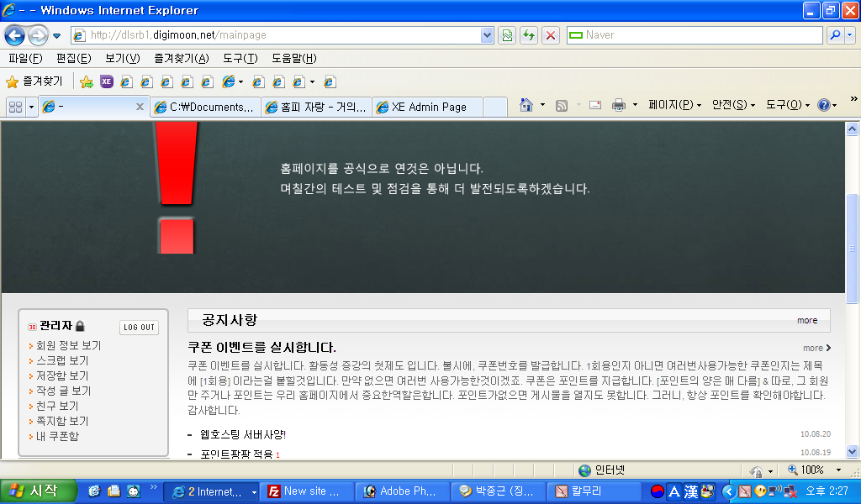
Task: Open the 회원 정보 보기 link
Action: pos(68,345)
